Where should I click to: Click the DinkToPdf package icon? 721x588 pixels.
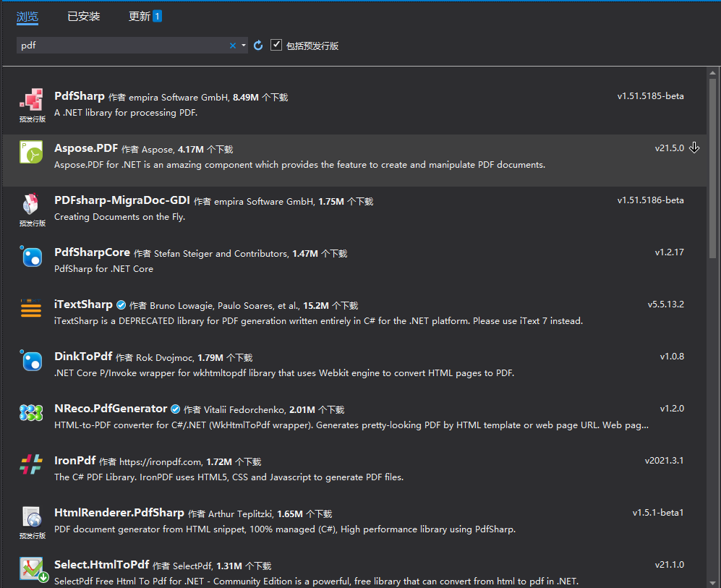pyautogui.click(x=32, y=361)
